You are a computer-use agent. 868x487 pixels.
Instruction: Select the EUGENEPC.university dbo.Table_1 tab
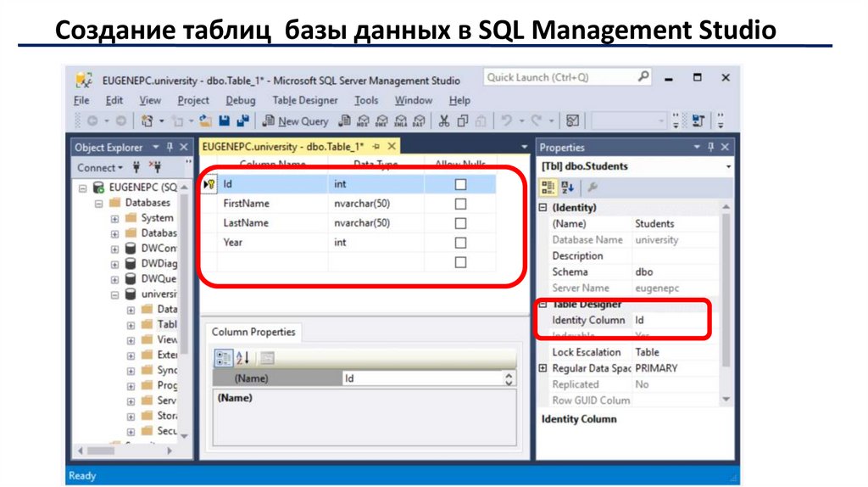pos(283,147)
